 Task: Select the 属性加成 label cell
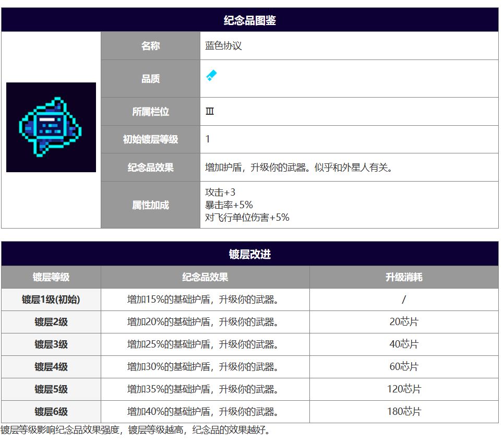[x=150, y=205]
